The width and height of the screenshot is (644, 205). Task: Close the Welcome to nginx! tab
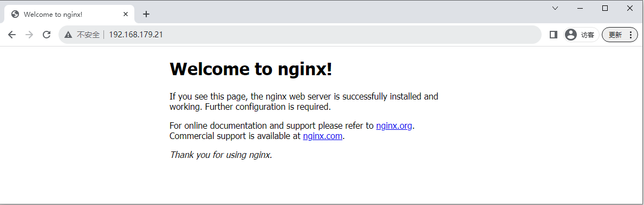click(x=126, y=15)
